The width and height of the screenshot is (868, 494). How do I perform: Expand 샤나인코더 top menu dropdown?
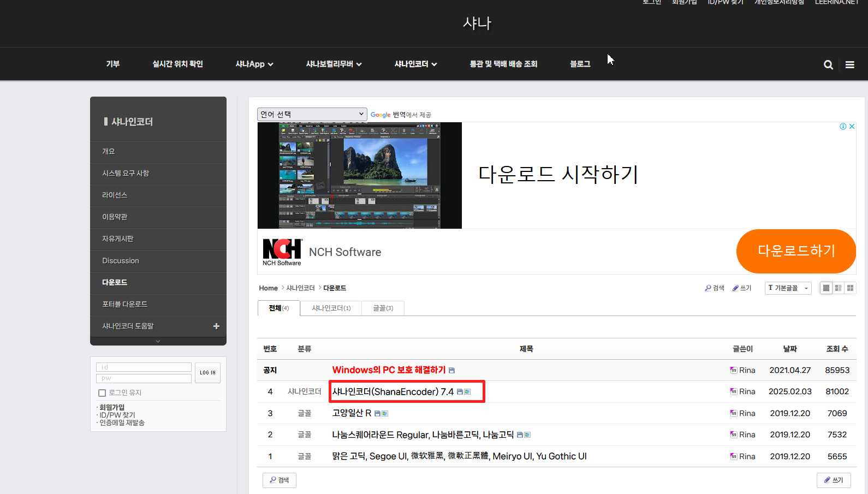(415, 64)
